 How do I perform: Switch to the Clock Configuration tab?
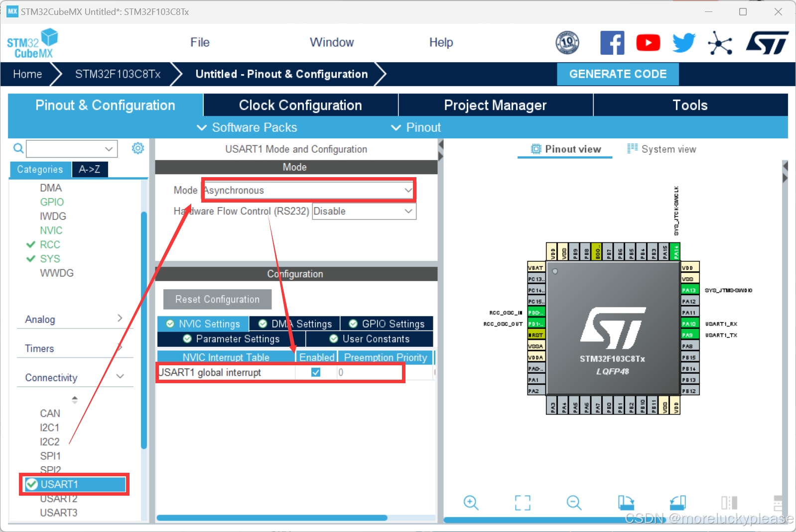tap(300, 105)
